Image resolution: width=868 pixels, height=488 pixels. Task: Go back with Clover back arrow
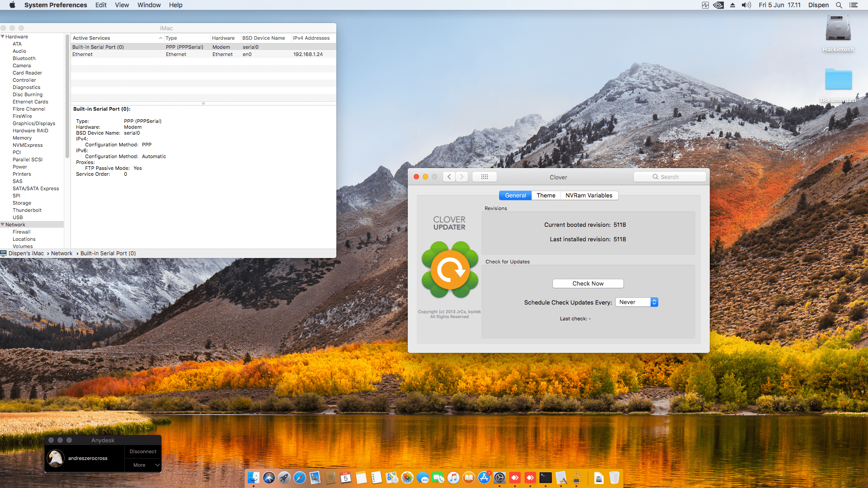pyautogui.click(x=449, y=177)
